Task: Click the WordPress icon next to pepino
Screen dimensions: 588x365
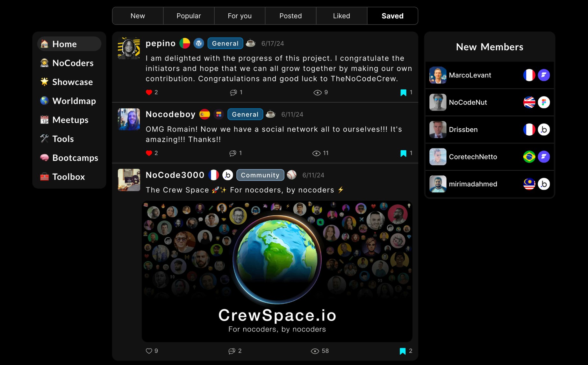Action: pyautogui.click(x=199, y=43)
